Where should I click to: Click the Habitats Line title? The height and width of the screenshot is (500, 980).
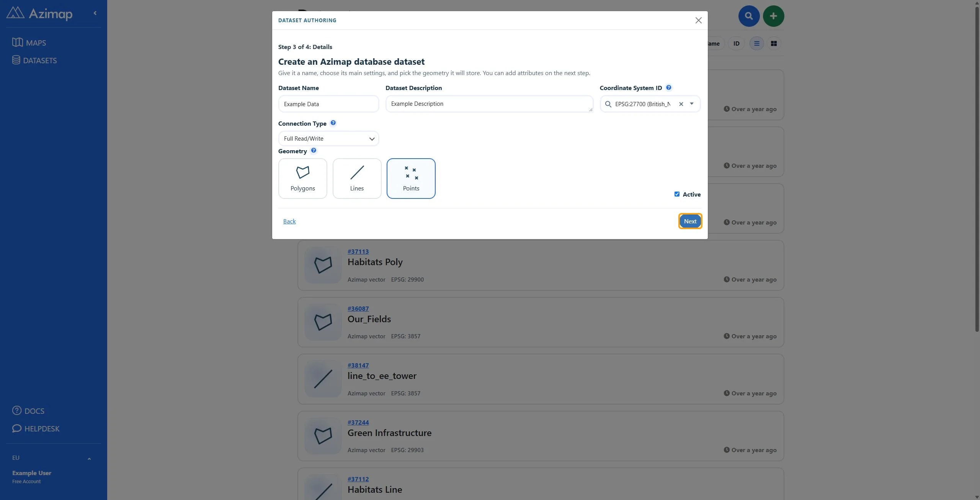(x=374, y=490)
